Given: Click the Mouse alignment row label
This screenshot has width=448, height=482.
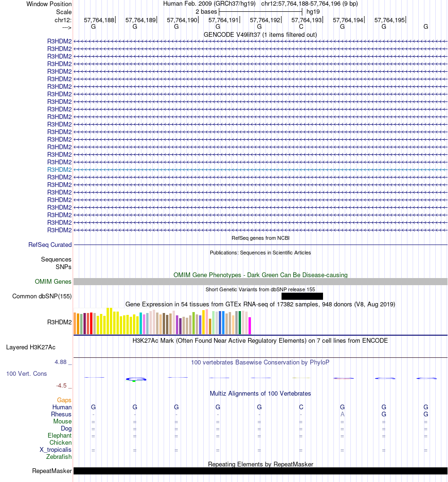Looking at the screenshot, I should (62, 421).
